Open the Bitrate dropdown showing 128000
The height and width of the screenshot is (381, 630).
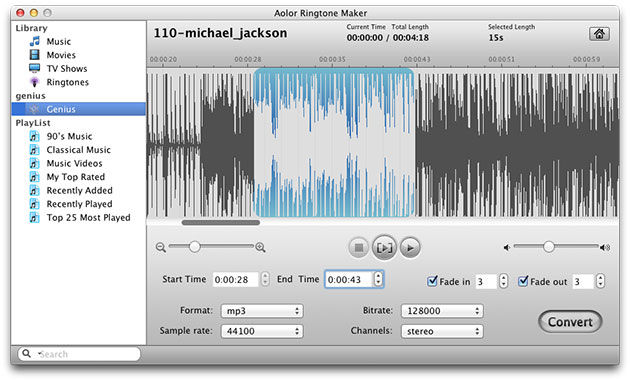coord(442,311)
